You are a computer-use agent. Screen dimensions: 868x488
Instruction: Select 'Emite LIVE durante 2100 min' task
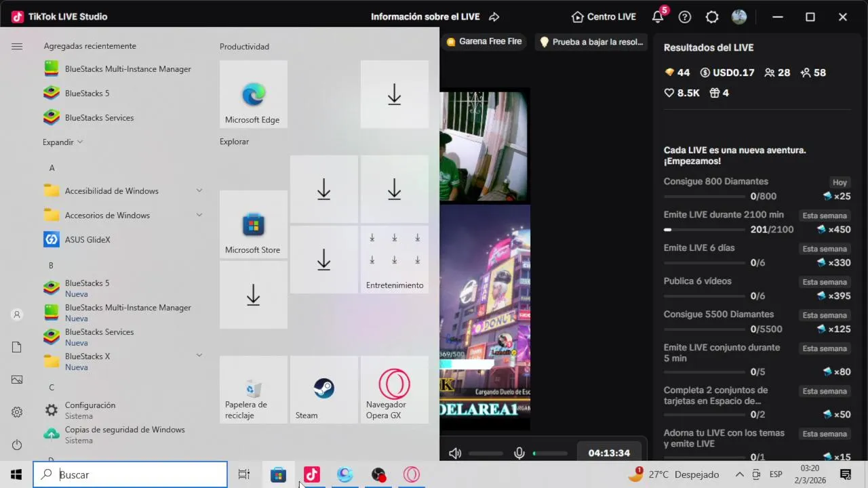[757, 222]
